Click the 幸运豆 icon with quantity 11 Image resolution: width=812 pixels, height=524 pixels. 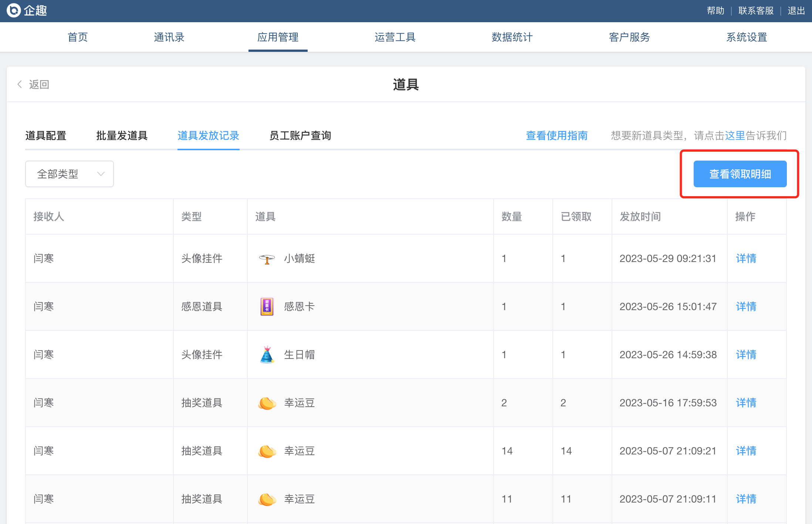267,499
